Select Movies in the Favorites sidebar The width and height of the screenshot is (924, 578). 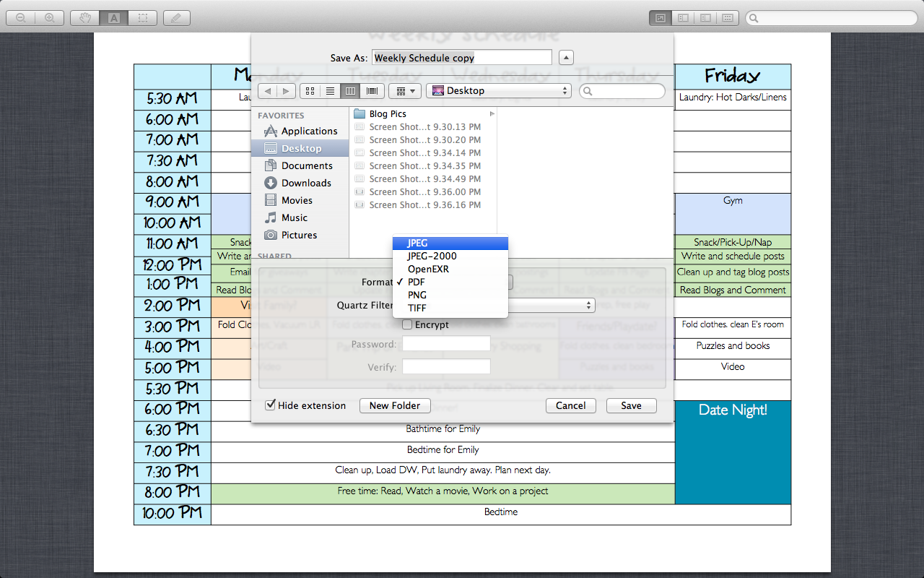point(300,200)
